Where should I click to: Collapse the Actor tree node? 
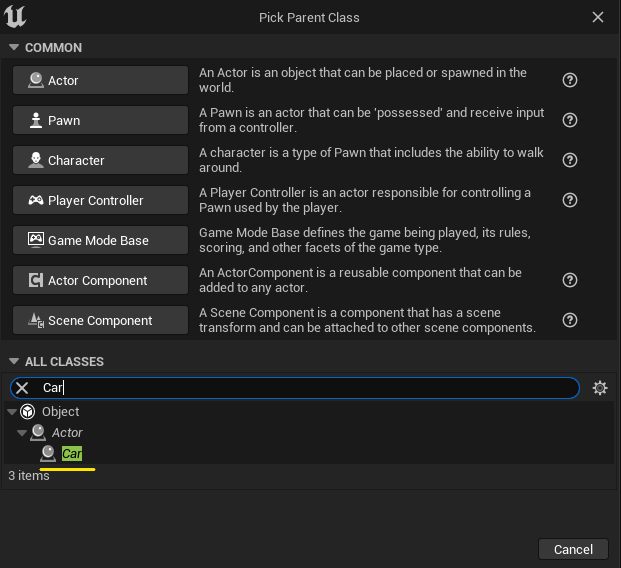tap(22, 433)
